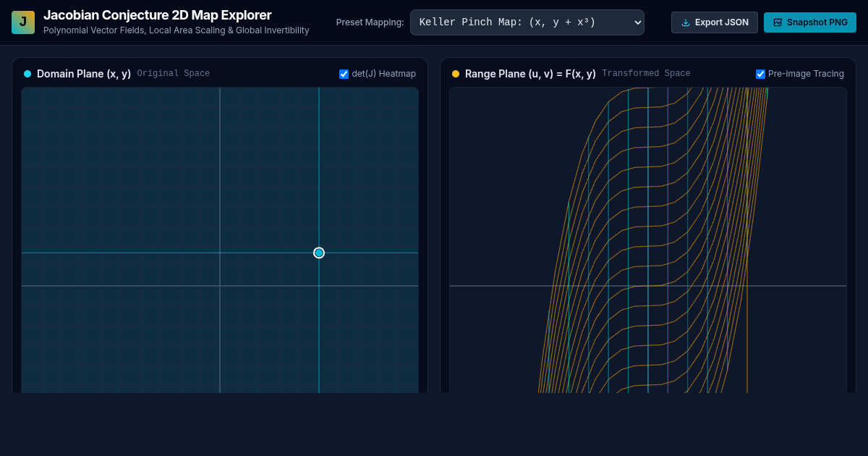
Task: Click the Snapshot PNG button
Action: pyautogui.click(x=810, y=22)
